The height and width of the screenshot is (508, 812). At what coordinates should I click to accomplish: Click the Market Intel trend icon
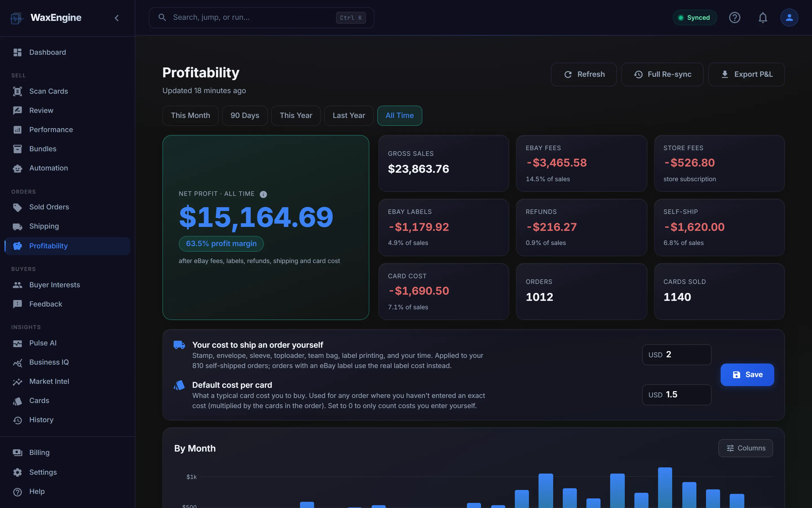click(17, 382)
